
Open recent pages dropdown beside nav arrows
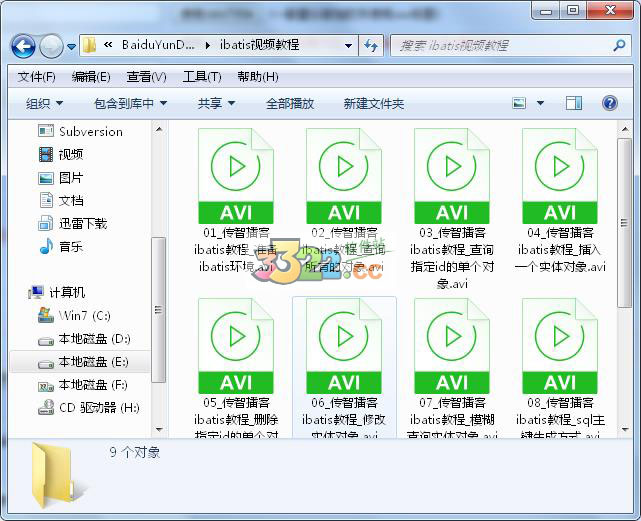click(72, 47)
